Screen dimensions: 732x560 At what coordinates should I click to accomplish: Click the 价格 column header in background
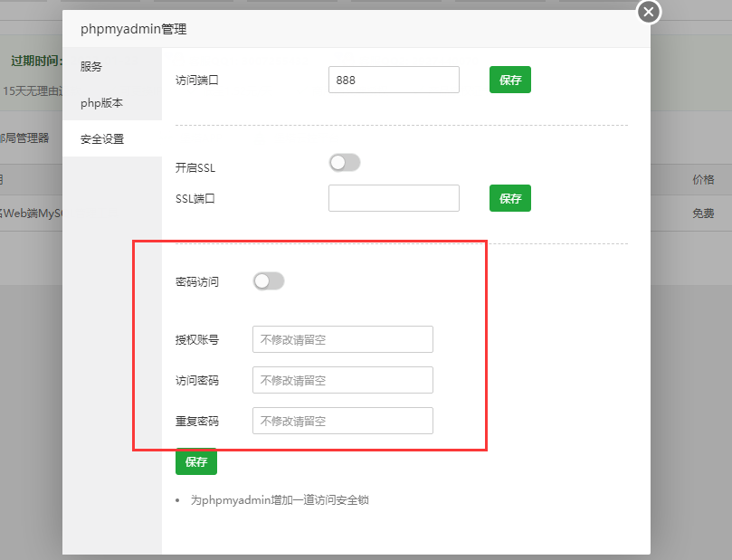[x=703, y=180]
